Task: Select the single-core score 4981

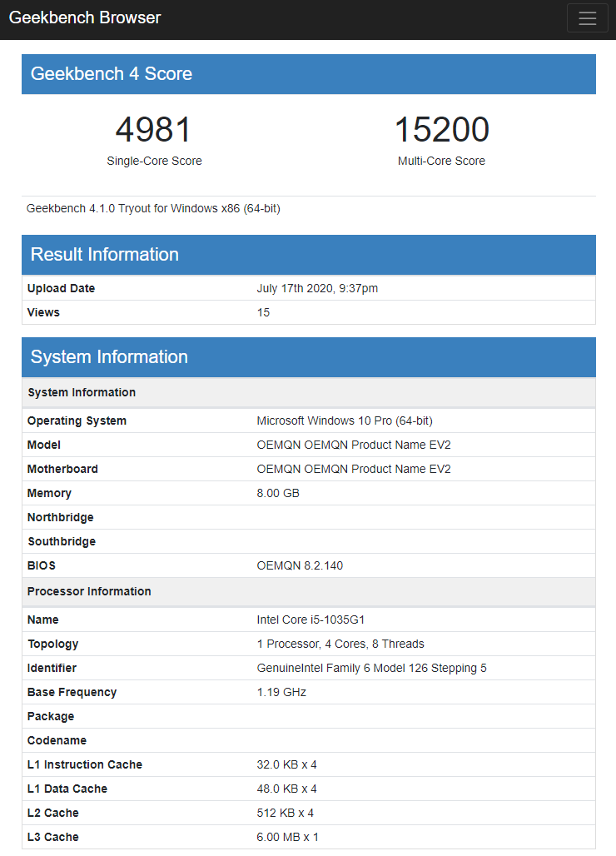Action: [154, 130]
